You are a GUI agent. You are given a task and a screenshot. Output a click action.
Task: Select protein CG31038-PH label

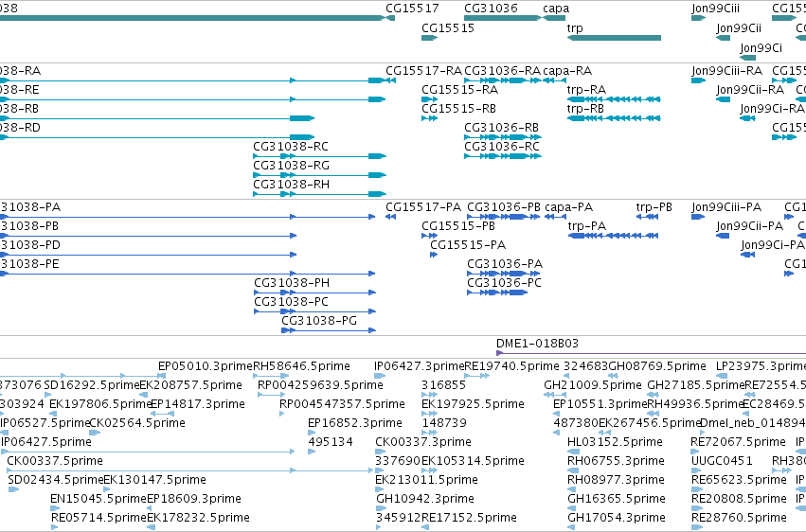(x=292, y=283)
